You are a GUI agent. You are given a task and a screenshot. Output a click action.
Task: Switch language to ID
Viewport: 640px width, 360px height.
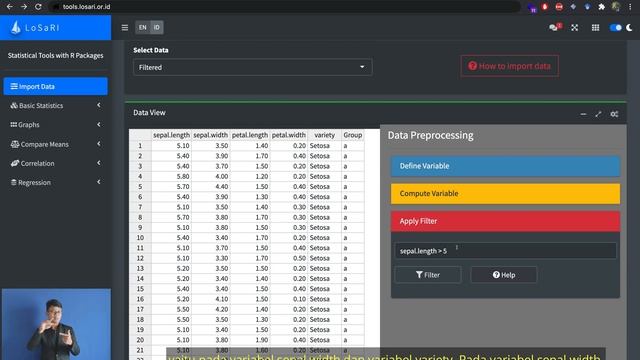click(157, 27)
